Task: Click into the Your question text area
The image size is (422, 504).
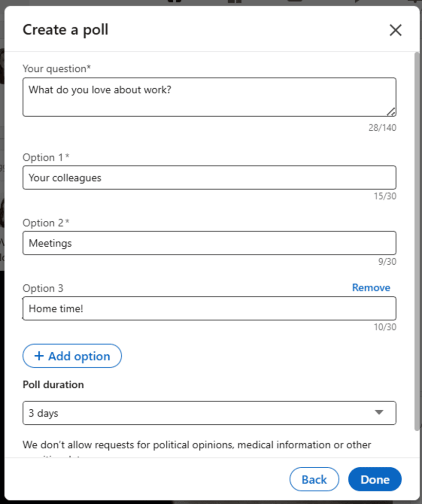Action: pos(209,96)
